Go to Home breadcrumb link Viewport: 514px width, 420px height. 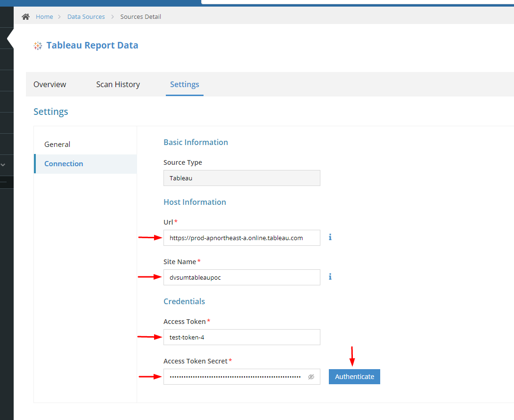[44, 16]
